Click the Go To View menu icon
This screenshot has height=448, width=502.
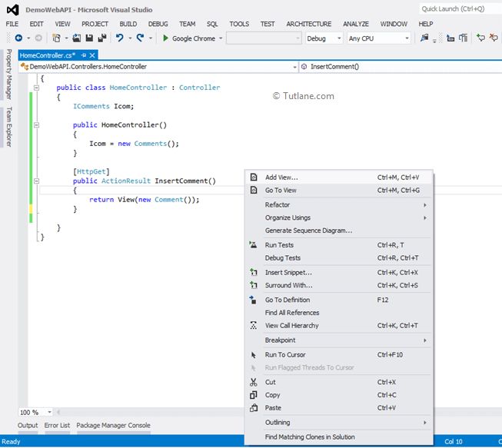click(254, 191)
